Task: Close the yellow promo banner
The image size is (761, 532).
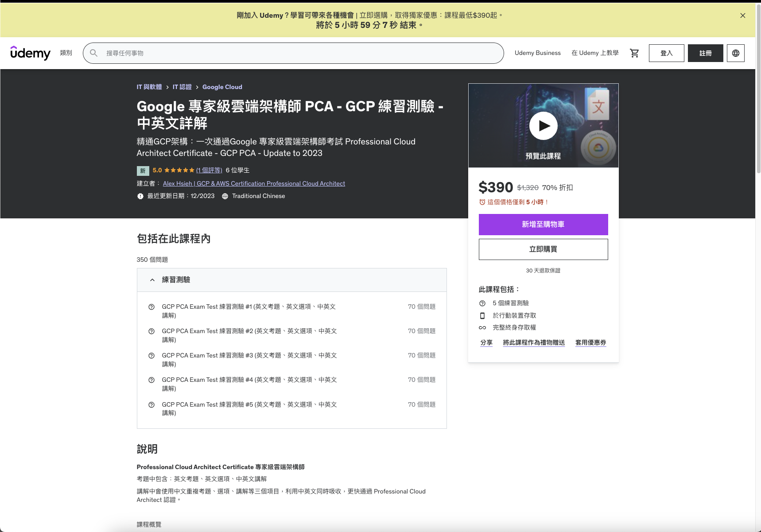Action: pyautogui.click(x=743, y=16)
